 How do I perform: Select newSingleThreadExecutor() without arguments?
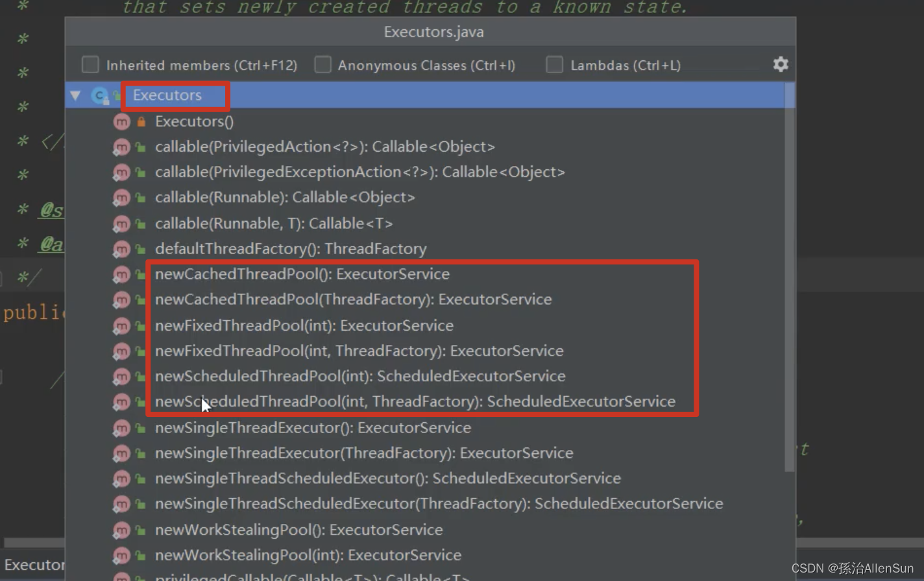coord(313,427)
